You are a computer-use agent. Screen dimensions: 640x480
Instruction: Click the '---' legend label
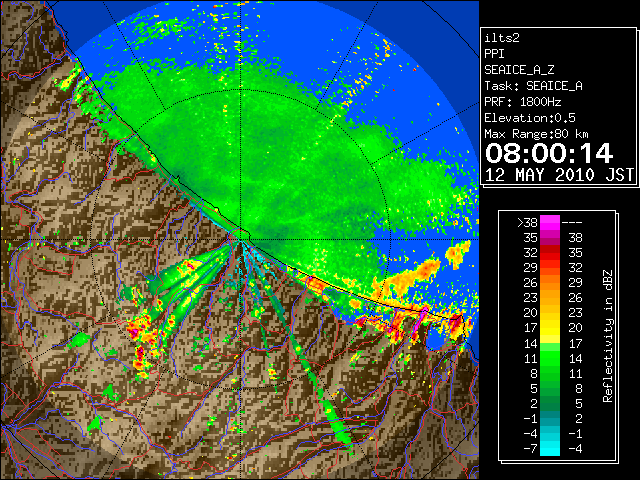572,223
